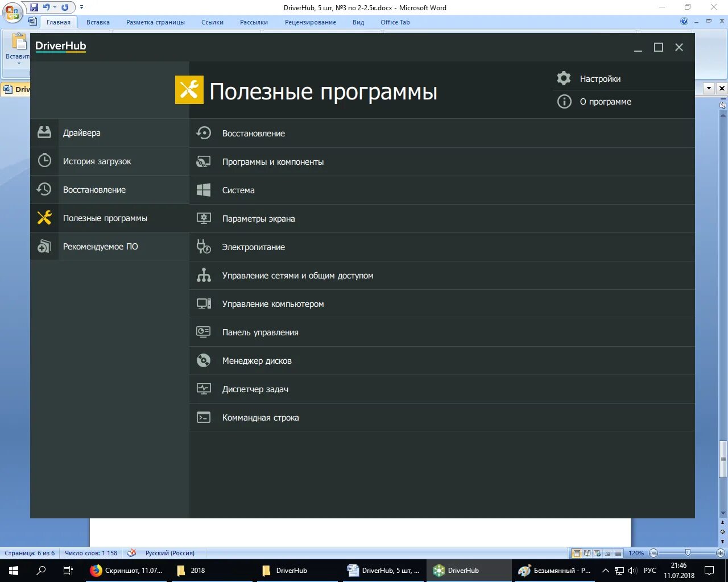Open the Драйвера menu item

[110, 132]
